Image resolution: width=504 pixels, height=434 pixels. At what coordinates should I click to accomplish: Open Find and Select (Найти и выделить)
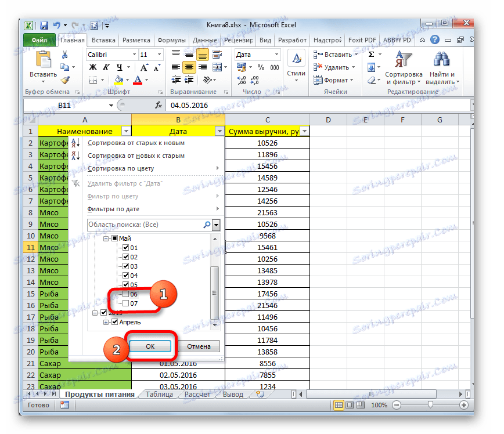(x=442, y=67)
